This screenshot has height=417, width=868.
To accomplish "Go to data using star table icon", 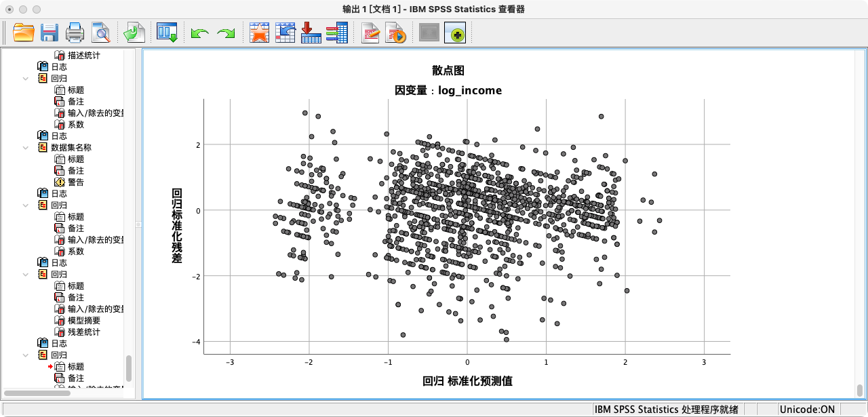I will click(259, 33).
